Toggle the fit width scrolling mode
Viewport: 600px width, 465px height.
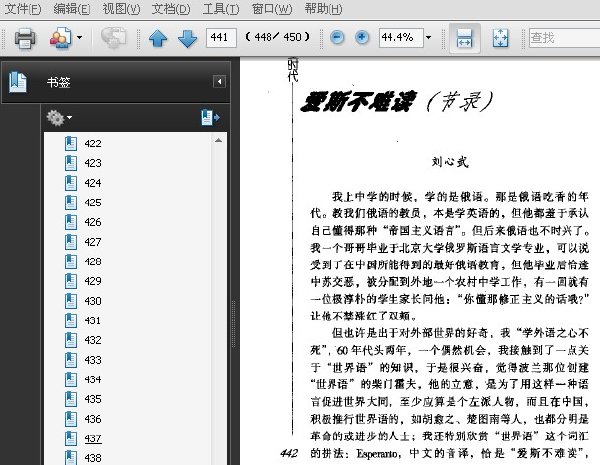(465, 38)
